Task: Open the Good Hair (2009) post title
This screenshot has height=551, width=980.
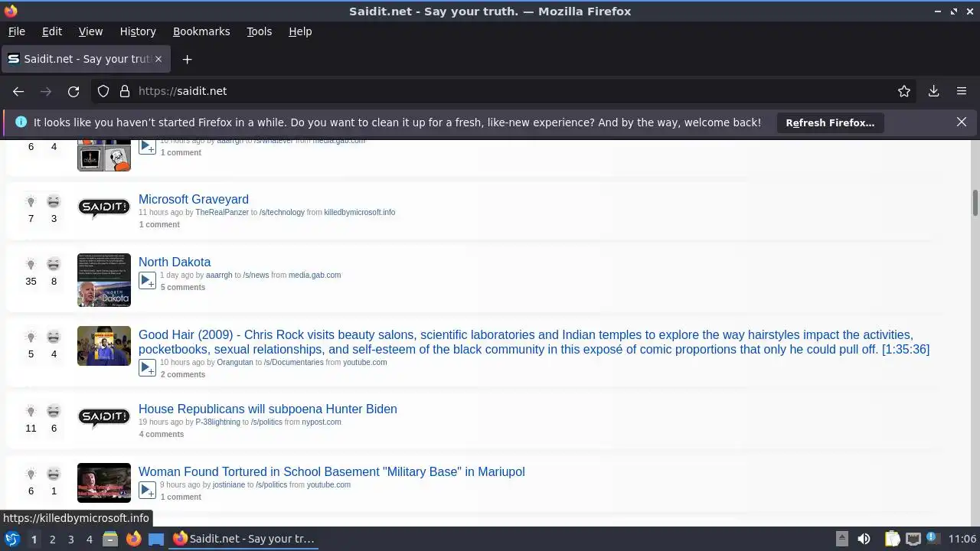Action: pyautogui.click(x=534, y=342)
